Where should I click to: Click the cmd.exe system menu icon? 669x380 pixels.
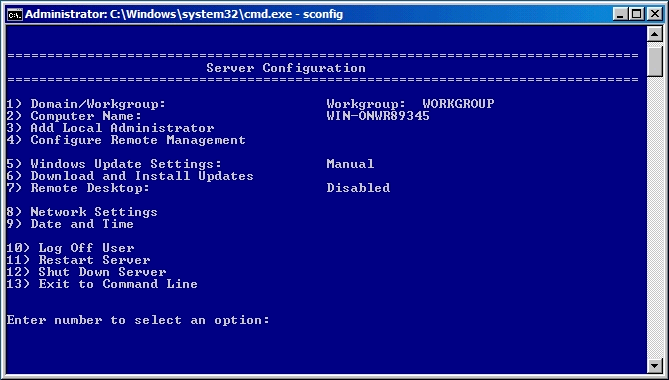15,14
